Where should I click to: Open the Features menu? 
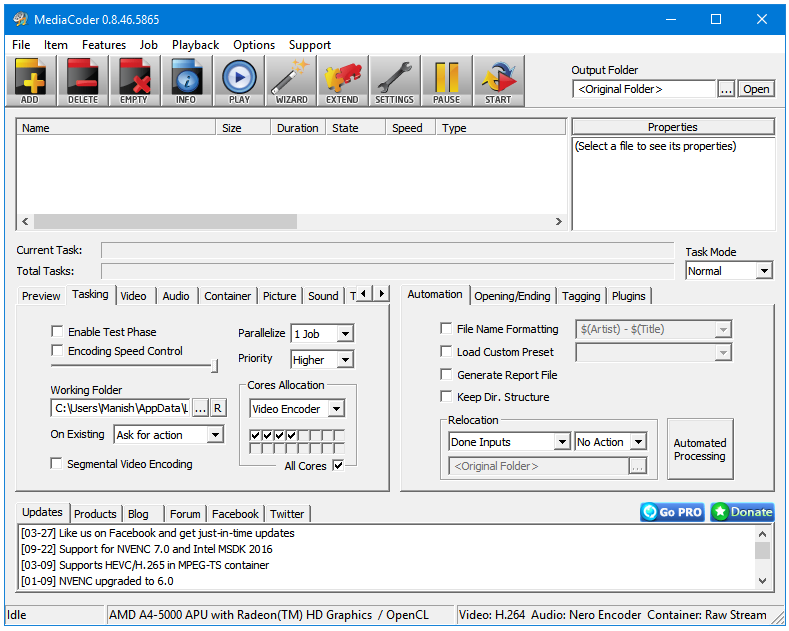pyautogui.click(x=104, y=45)
